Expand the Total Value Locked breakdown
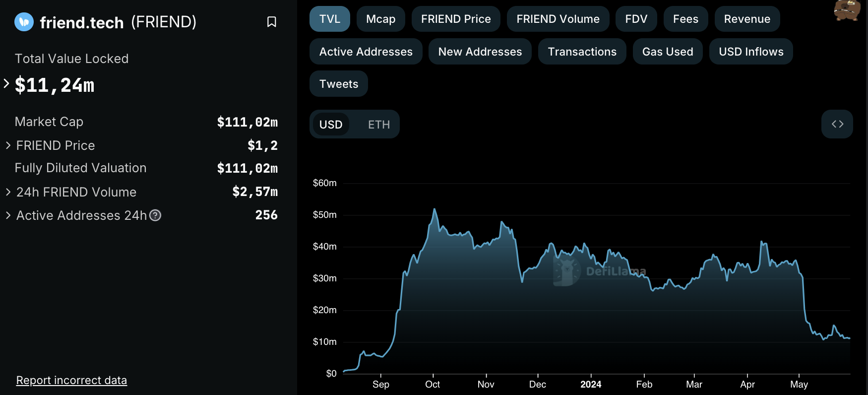The height and width of the screenshot is (395, 868). (6, 84)
